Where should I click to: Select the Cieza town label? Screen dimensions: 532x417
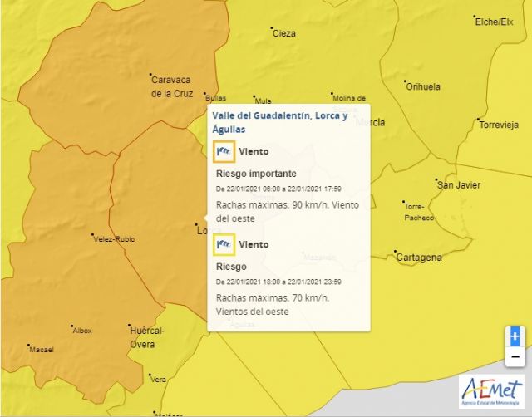(283, 33)
